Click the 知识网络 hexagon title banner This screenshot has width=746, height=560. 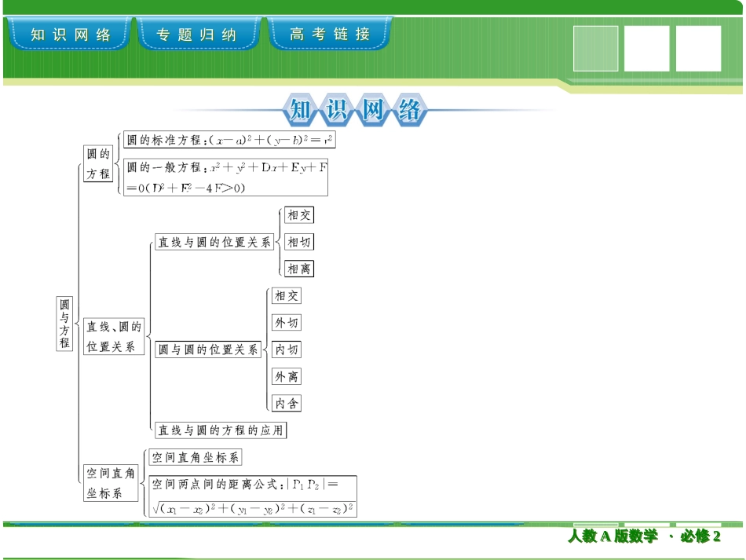coord(355,110)
